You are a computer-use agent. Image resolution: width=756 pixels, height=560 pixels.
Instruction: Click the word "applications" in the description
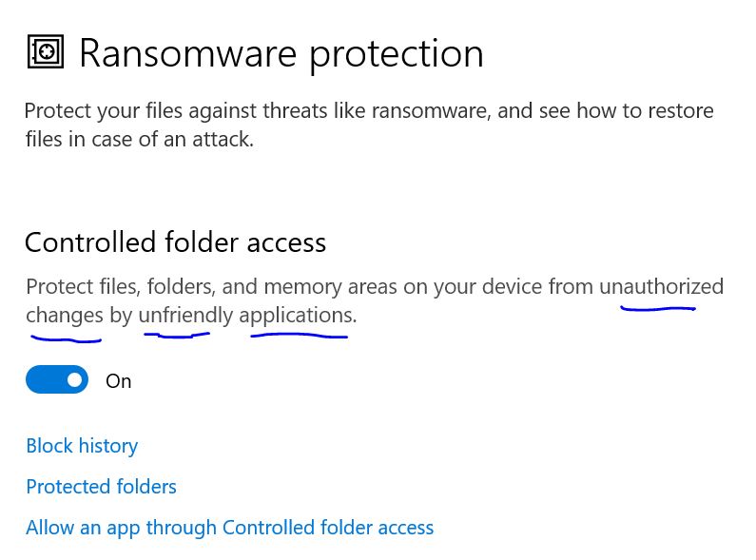(x=298, y=316)
